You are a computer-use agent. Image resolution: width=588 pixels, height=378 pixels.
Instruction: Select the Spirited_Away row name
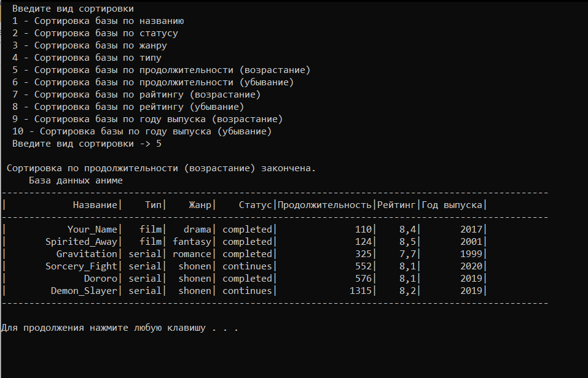(81, 242)
